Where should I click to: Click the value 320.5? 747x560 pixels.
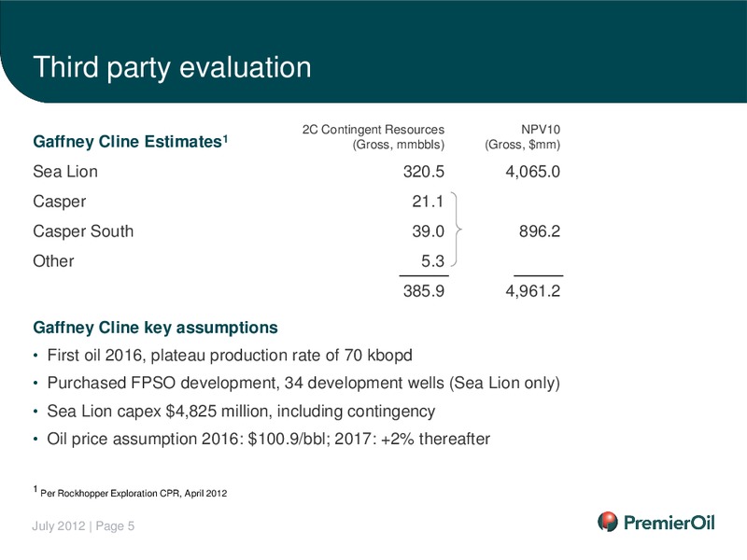pyautogui.click(x=424, y=172)
